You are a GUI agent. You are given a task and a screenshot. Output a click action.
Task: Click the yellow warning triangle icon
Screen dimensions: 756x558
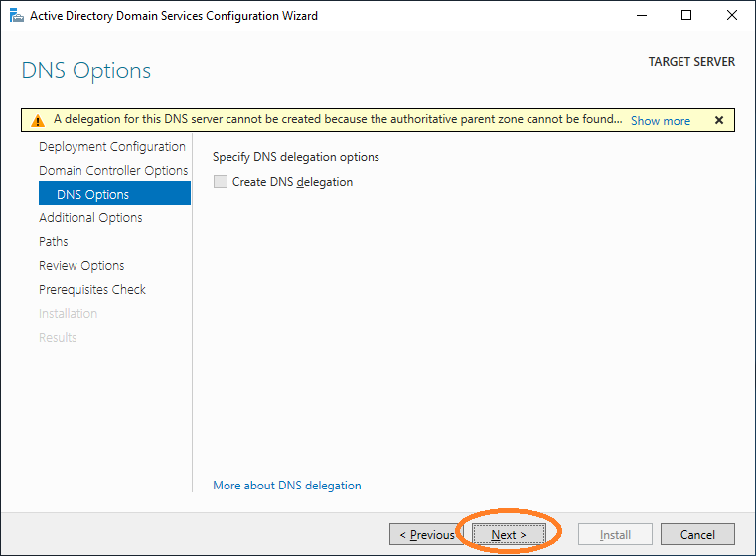tap(38, 120)
